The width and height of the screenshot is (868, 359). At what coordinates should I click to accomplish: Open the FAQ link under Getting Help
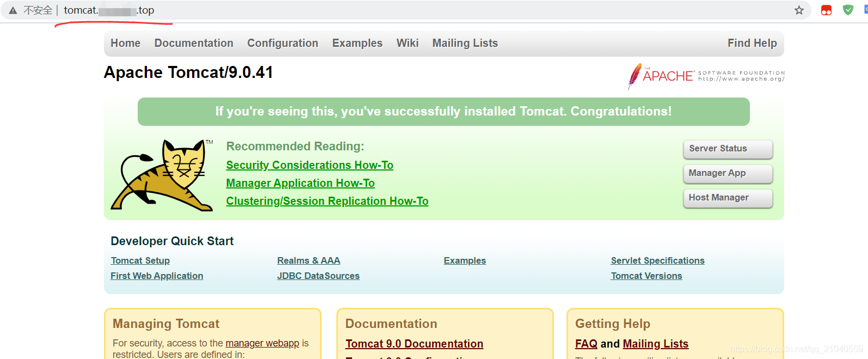[x=586, y=344]
